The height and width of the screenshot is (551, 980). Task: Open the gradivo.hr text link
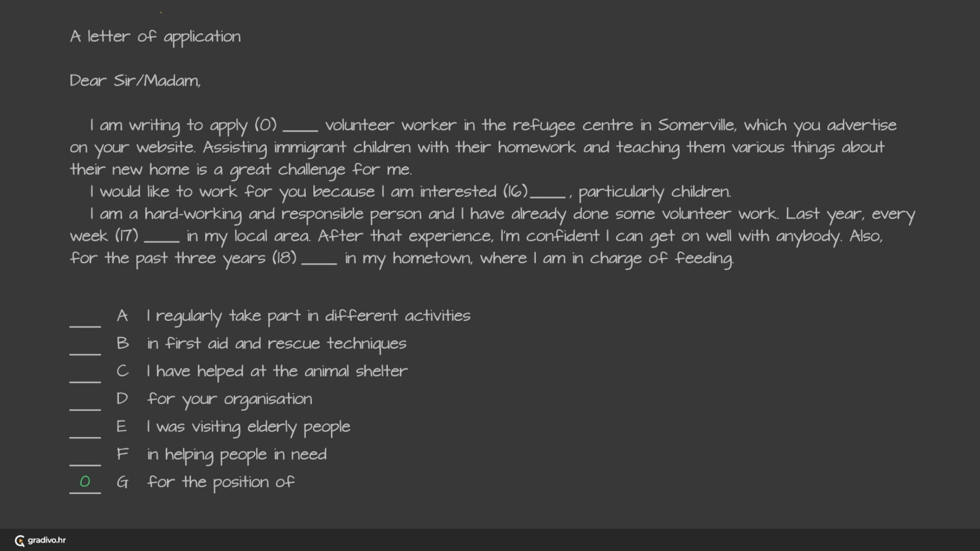coord(46,540)
